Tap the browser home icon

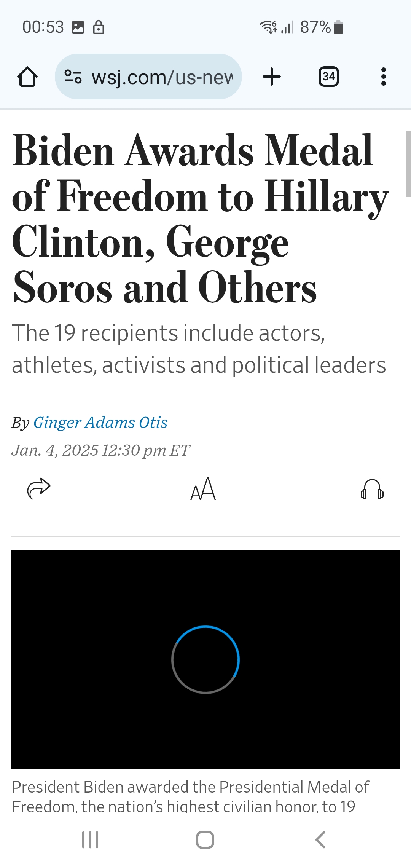(x=27, y=77)
